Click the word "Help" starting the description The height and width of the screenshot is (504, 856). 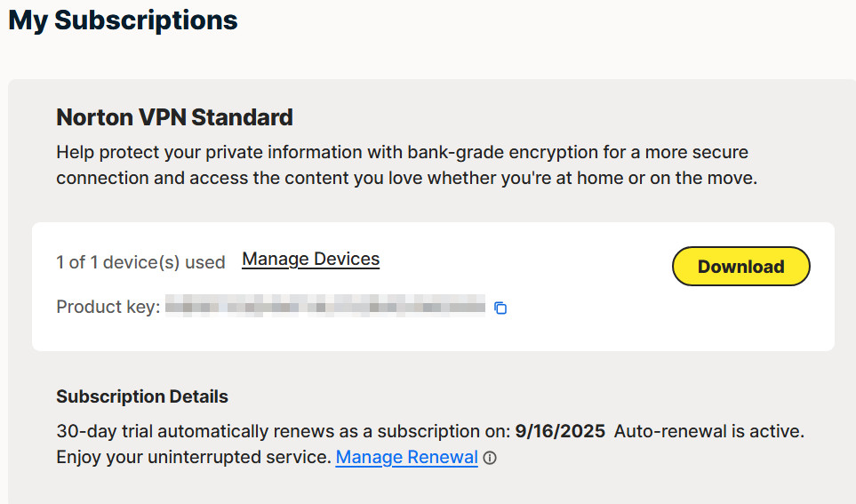tap(75, 152)
